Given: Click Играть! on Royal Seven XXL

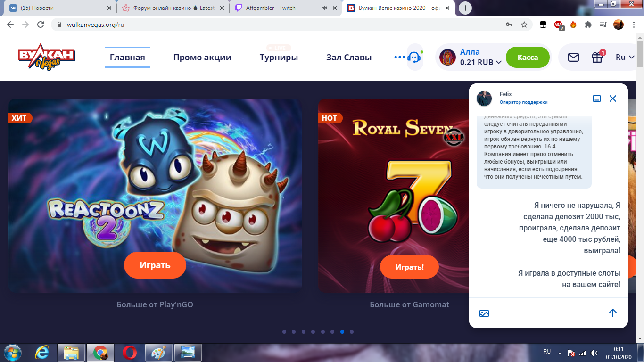Looking at the screenshot, I should [x=409, y=267].
